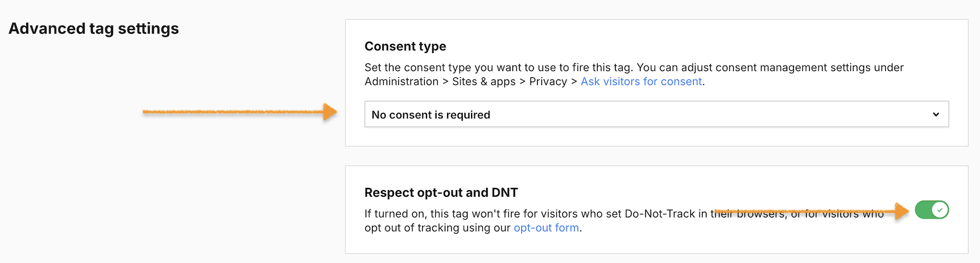Click the sentence starting 'Set the consent type'
The image size is (980, 263).
tap(499, 68)
